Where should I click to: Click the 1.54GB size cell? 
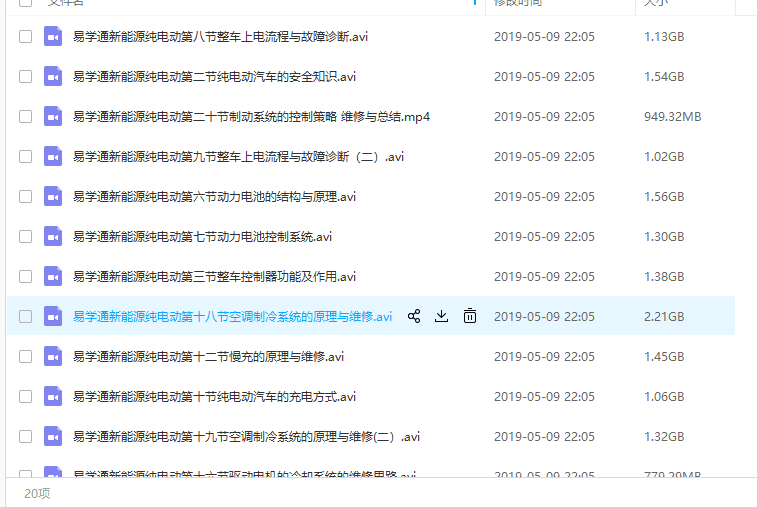(664, 77)
